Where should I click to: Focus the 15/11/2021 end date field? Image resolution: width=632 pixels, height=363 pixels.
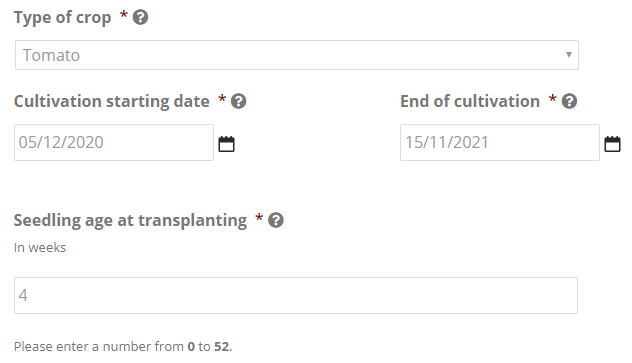(x=500, y=142)
